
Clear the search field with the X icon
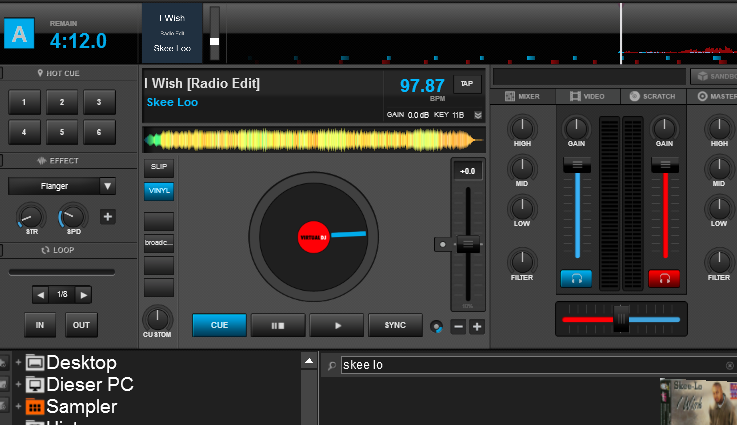729,366
